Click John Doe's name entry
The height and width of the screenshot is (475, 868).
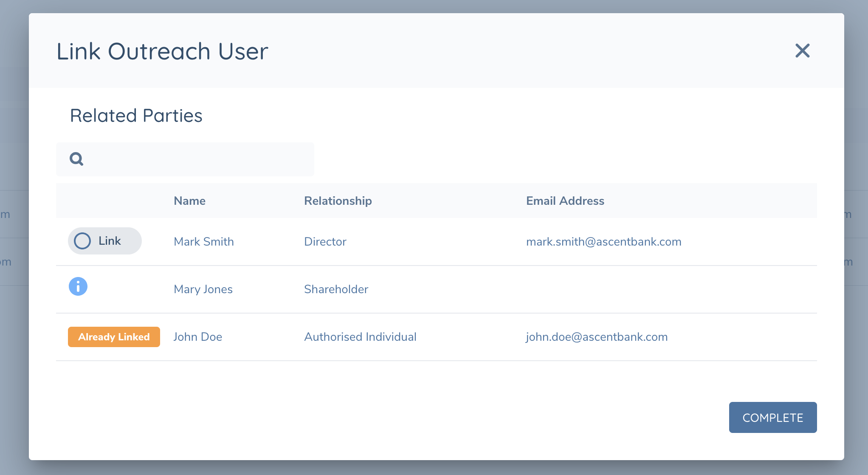[197, 336]
